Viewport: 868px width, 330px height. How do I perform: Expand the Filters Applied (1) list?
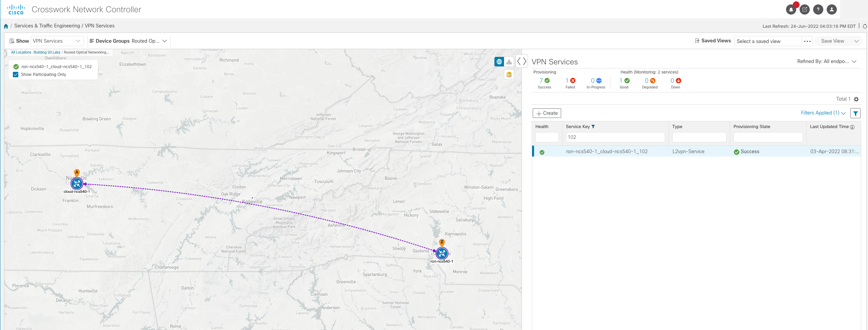tap(823, 113)
